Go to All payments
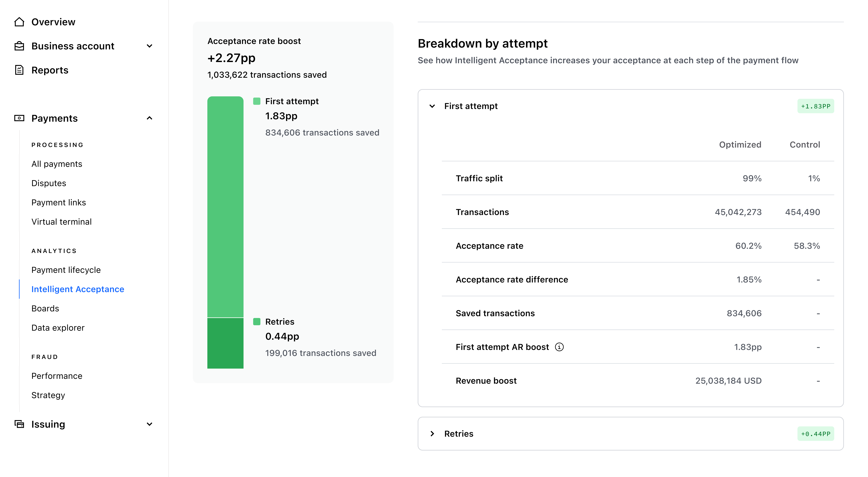The height and width of the screenshot is (477, 868). [x=57, y=164]
